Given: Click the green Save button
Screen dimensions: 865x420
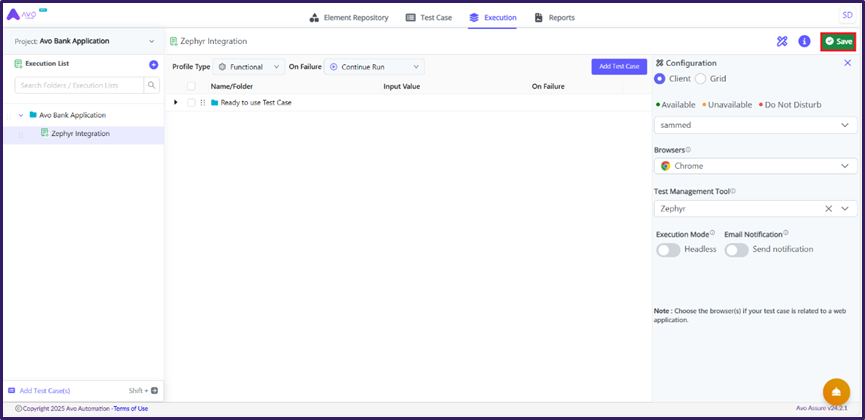Looking at the screenshot, I should click(838, 41).
